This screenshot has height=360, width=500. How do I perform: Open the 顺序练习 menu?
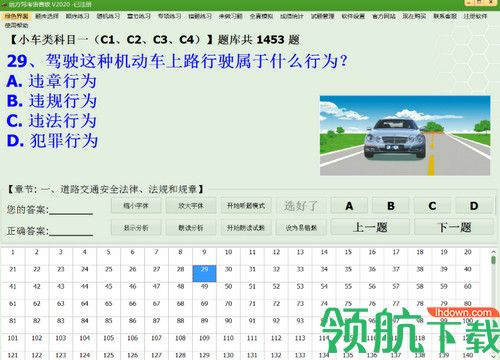pos(77,16)
